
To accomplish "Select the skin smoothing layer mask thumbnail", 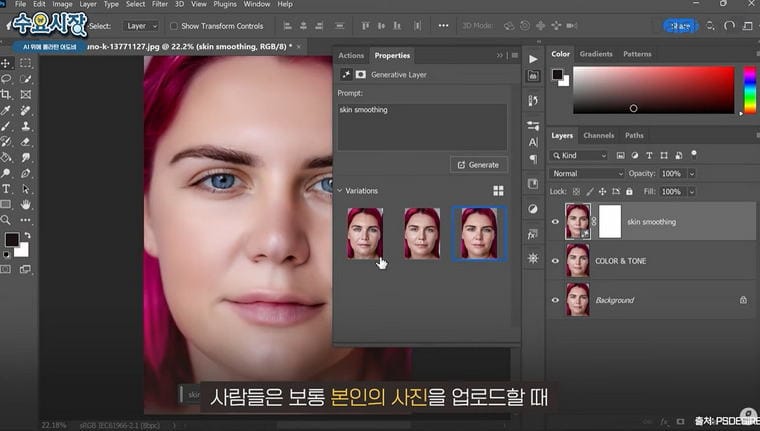I will coord(610,222).
